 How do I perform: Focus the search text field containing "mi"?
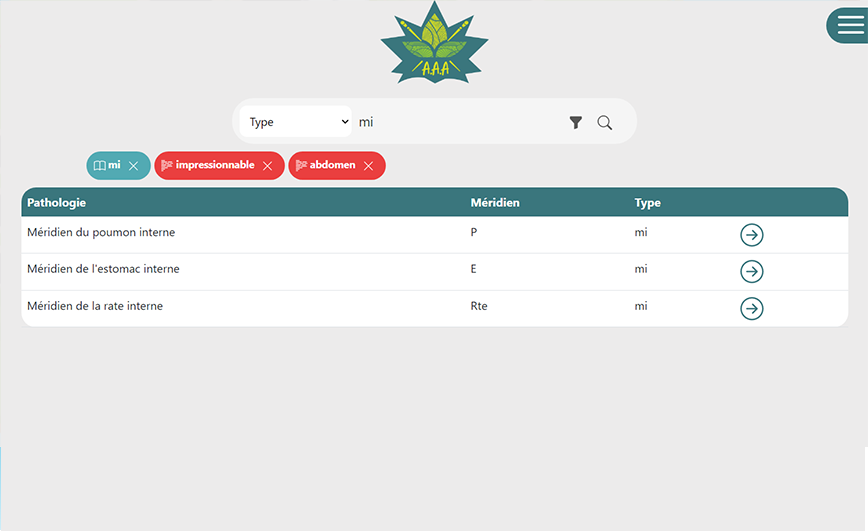pyautogui.click(x=458, y=122)
